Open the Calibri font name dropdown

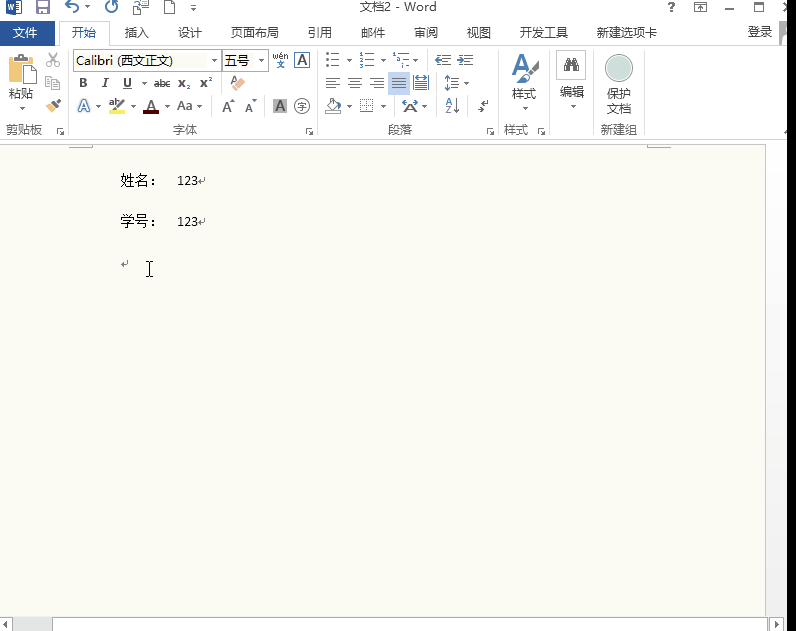tap(214, 61)
